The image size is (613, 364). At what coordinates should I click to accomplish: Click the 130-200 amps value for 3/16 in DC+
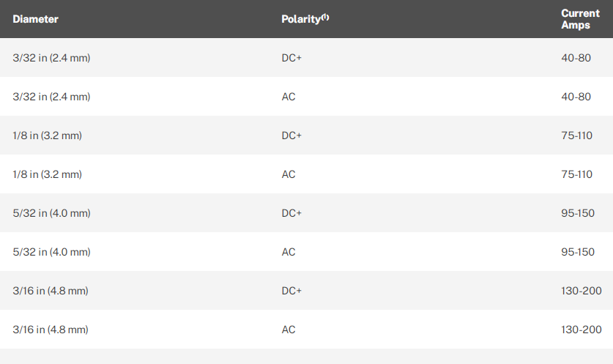tap(580, 291)
